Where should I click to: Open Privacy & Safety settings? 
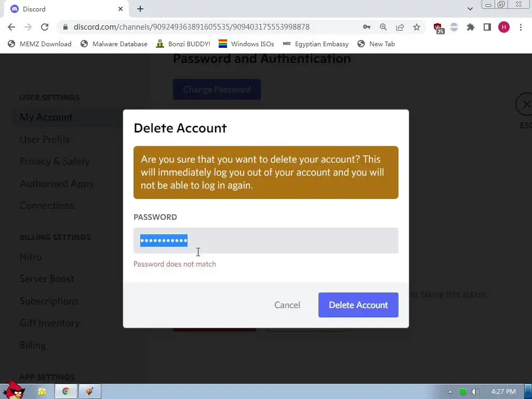pos(55,162)
